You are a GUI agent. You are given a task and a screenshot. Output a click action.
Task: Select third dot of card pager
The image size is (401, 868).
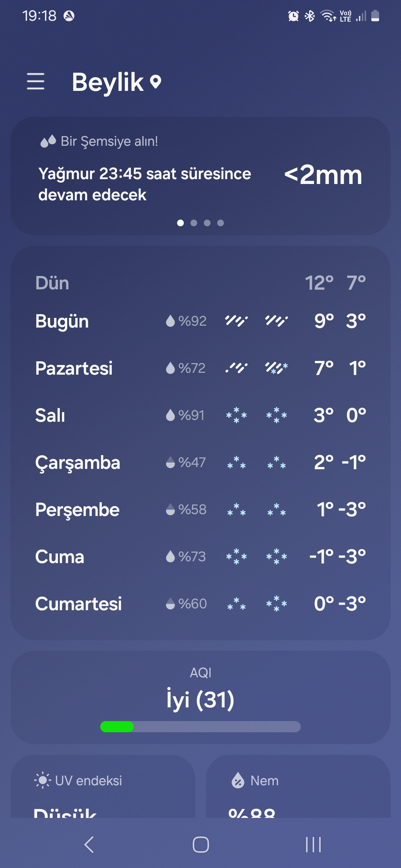pyautogui.click(x=207, y=223)
